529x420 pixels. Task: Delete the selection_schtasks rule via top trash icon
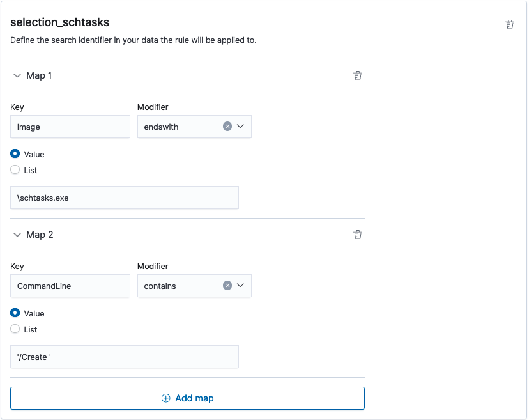pyautogui.click(x=509, y=24)
